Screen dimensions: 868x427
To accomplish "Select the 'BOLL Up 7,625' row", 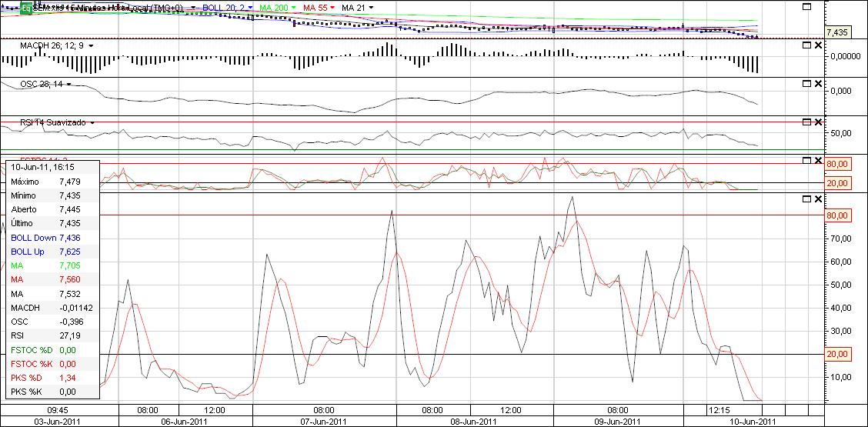I will pos(52,252).
